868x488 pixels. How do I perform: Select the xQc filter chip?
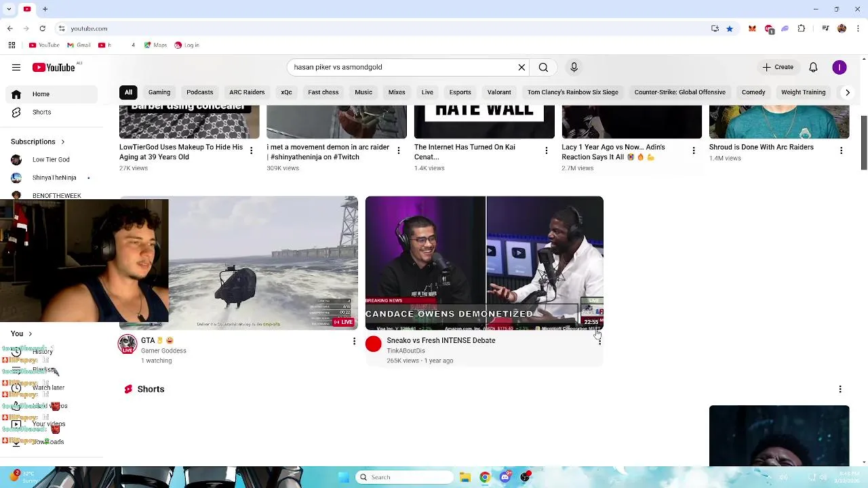coord(286,92)
